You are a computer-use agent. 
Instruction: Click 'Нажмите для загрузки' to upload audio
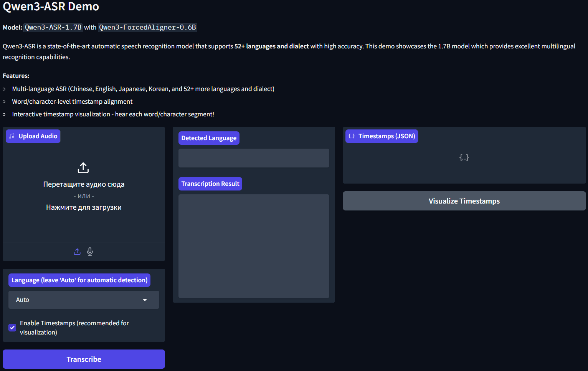point(84,207)
